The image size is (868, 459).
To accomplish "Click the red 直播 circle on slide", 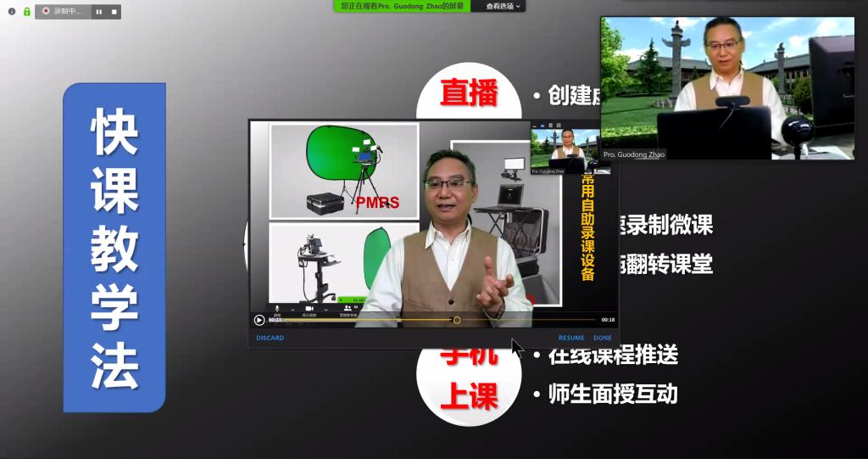I will (468, 93).
